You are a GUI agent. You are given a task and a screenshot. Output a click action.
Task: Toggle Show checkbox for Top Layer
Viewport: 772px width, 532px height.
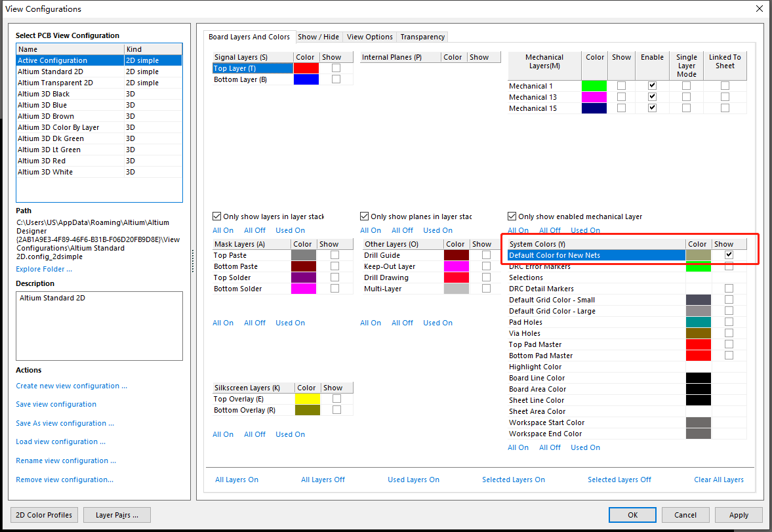point(336,68)
